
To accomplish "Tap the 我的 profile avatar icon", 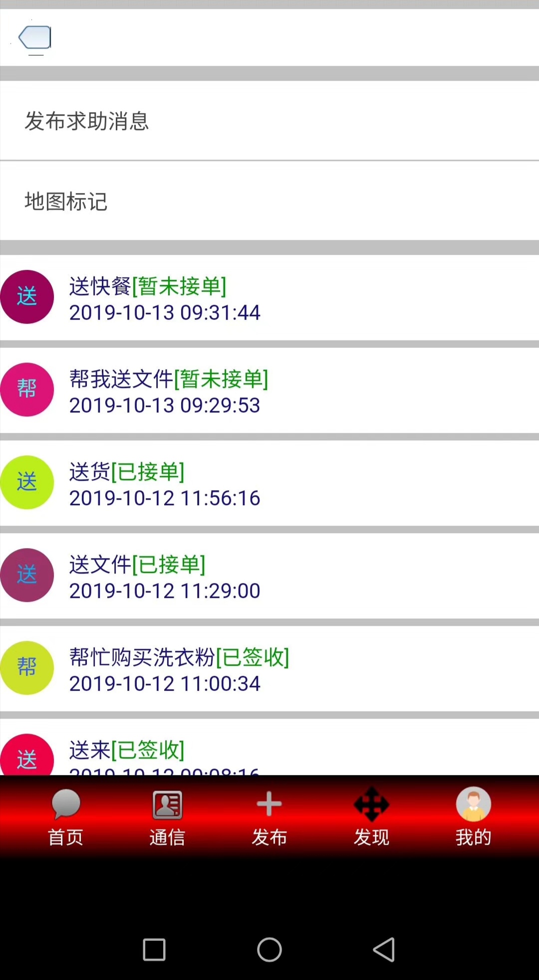I will coord(473,804).
